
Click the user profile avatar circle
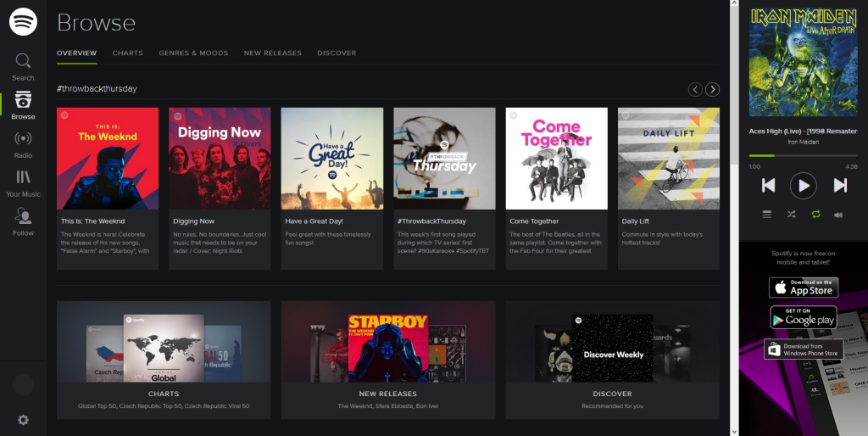[23, 384]
